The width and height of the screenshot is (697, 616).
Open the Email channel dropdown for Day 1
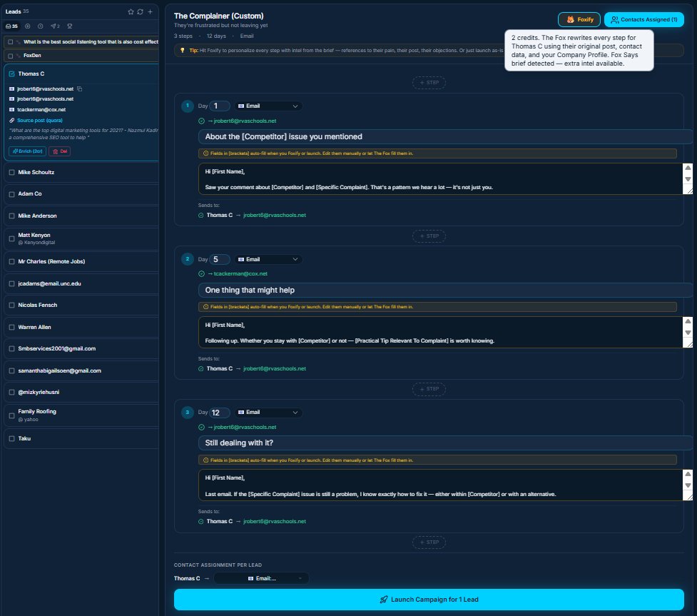click(x=267, y=106)
